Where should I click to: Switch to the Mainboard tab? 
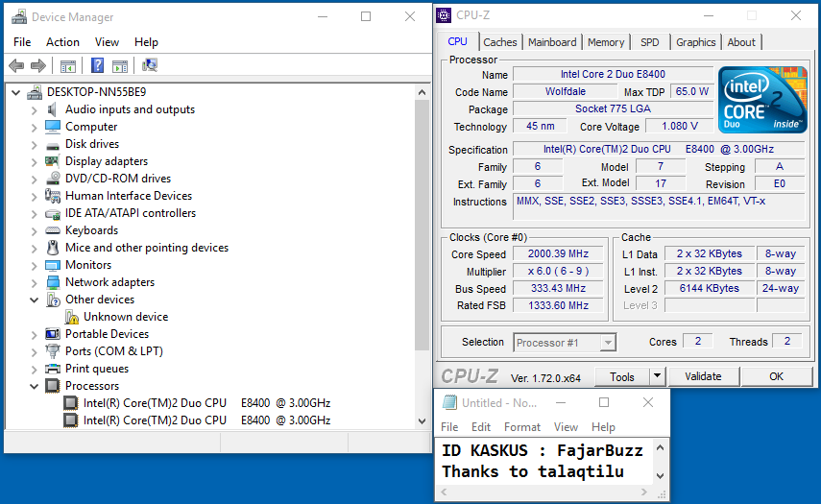pos(552,42)
